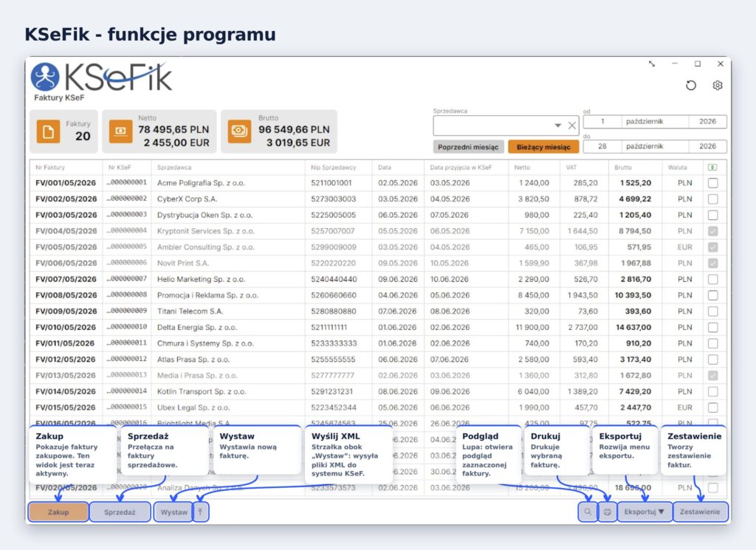
Task: Tick checkbox for invoice FV/001/05/2026
Action: click(712, 183)
